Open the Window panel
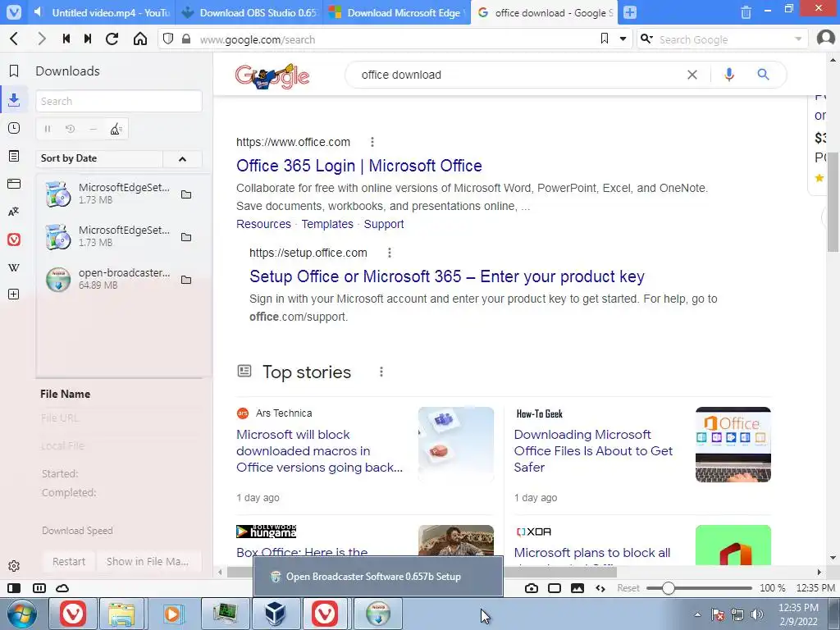 (14, 184)
